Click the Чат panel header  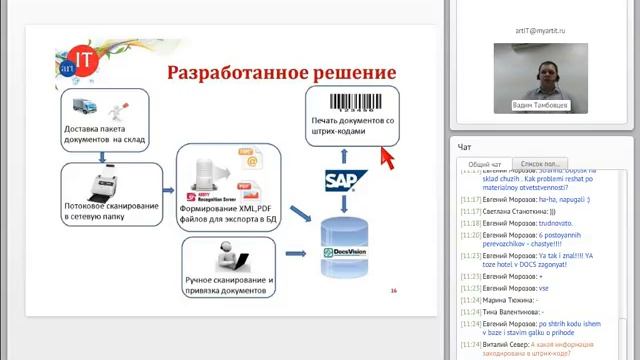coord(464,147)
